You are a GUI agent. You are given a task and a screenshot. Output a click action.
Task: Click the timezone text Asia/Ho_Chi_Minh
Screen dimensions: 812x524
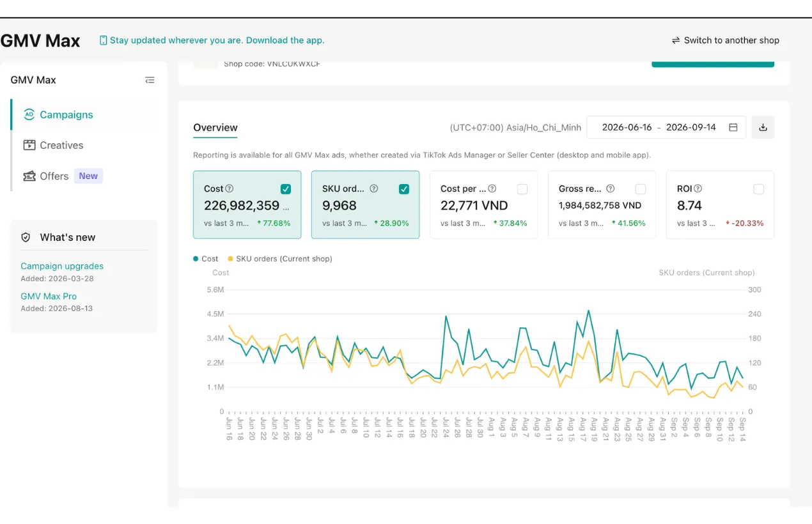pyautogui.click(x=544, y=127)
